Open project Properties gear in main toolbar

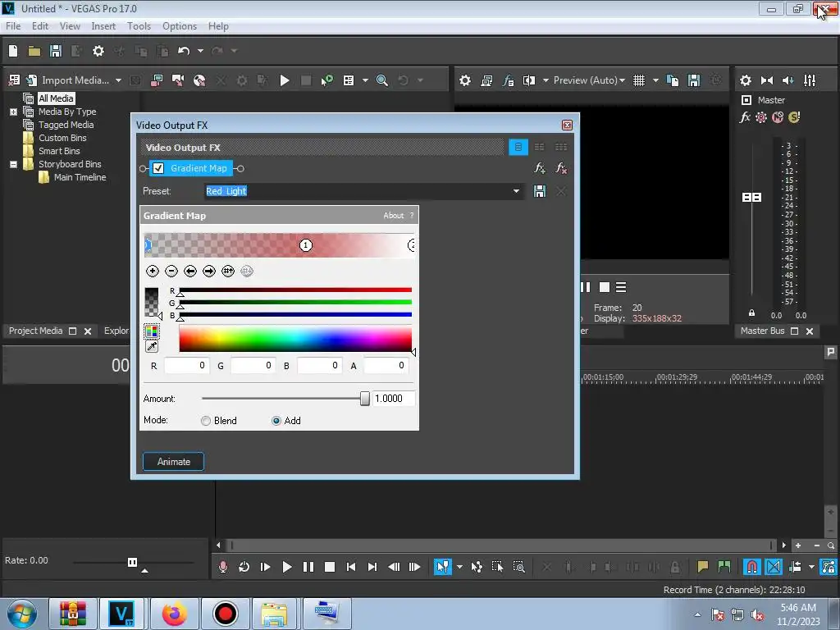(98, 51)
